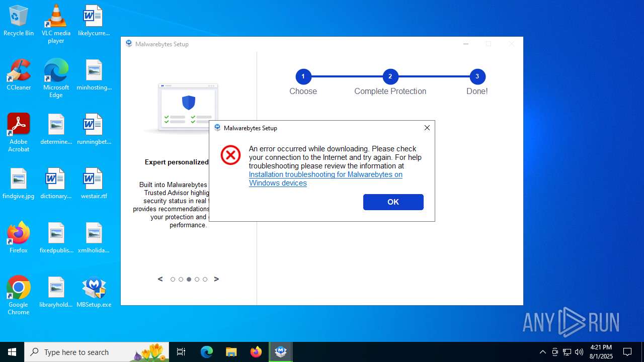
Task: Open the network tray icon
Action: point(567,352)
